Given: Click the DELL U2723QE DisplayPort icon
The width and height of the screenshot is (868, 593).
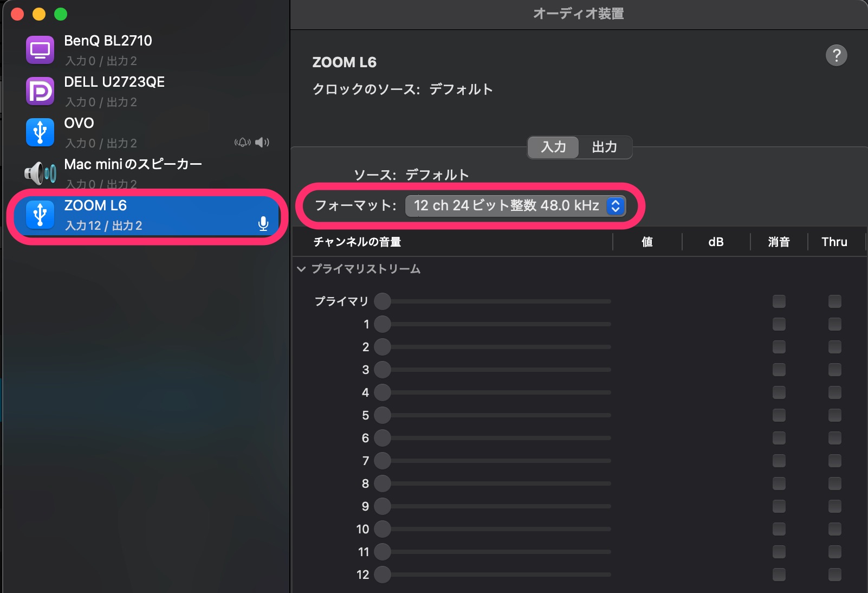Looking at the screenshot, I should (x=40, y=91).
